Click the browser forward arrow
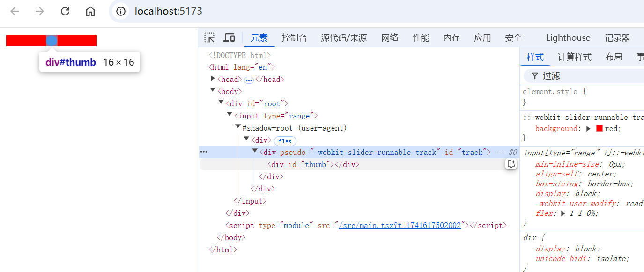Image resolution: width=644 pixels, height=272 pixels. [x=40, y=11]
